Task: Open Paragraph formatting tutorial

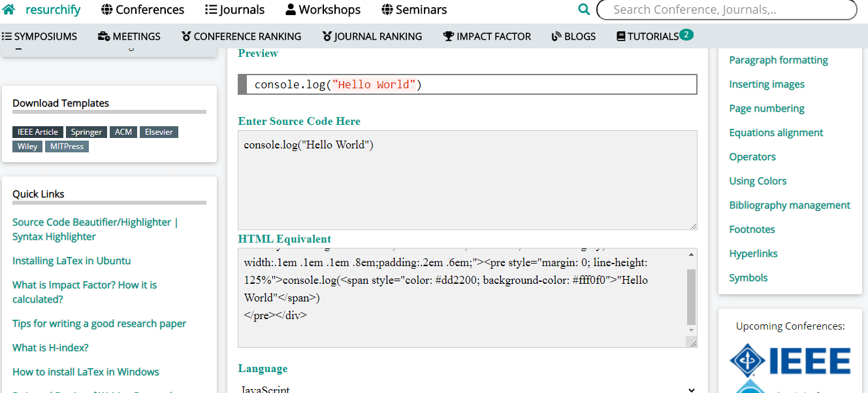Action: [x=779, y=60]
